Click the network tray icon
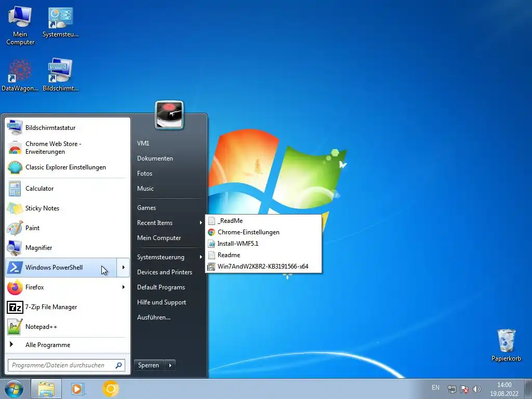Viewport: 532px width, 399px height. coord(451,389)
